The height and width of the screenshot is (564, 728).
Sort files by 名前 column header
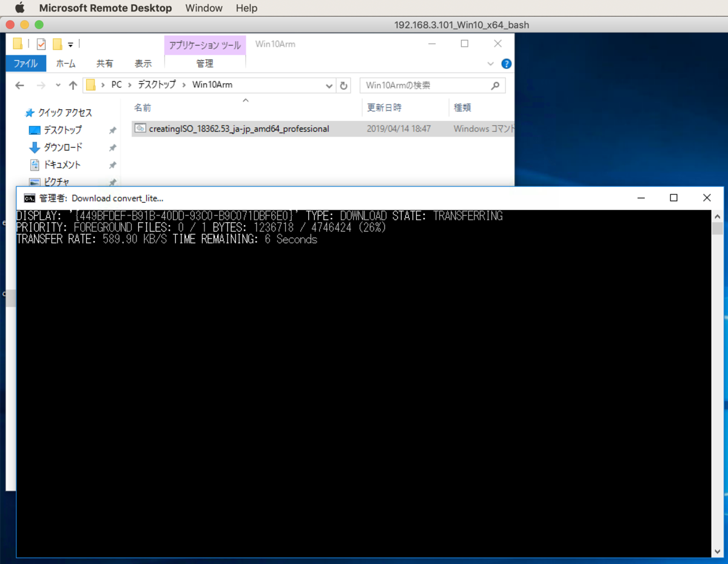pos(143,107)
